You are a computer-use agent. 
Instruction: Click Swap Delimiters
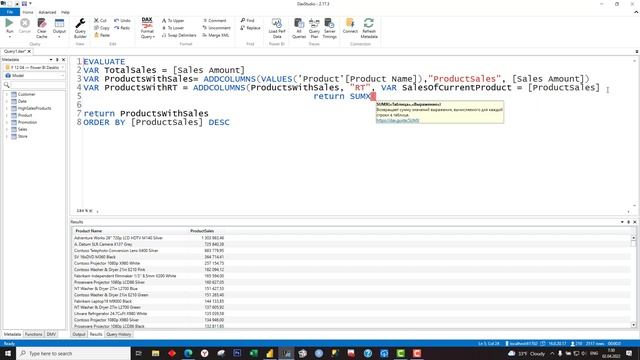click(x=179, y=35)
